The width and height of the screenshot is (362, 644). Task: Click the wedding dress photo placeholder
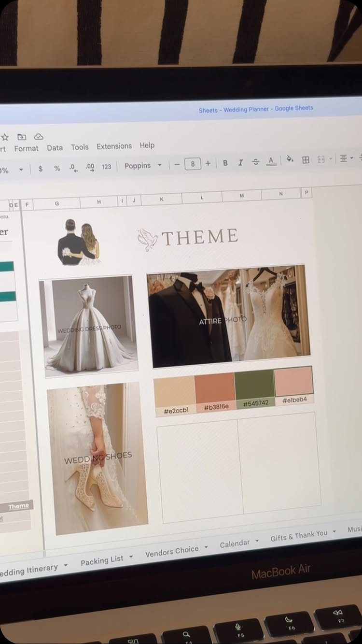[x=89, y=327]
